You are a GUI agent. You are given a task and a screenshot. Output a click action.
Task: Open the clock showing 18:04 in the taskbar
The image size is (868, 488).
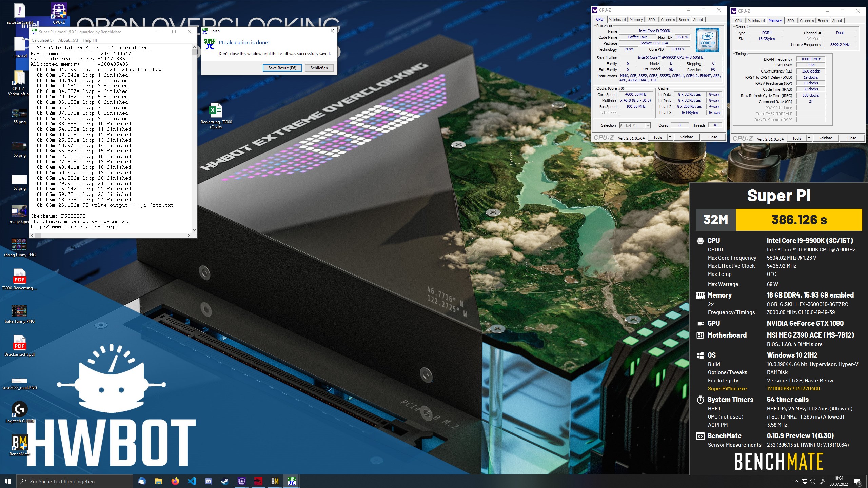point(839,481)
